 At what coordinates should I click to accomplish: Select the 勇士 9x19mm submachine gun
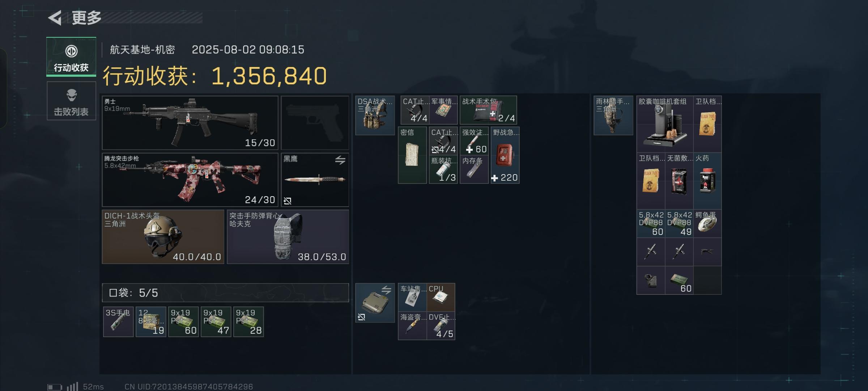(190, 123)
